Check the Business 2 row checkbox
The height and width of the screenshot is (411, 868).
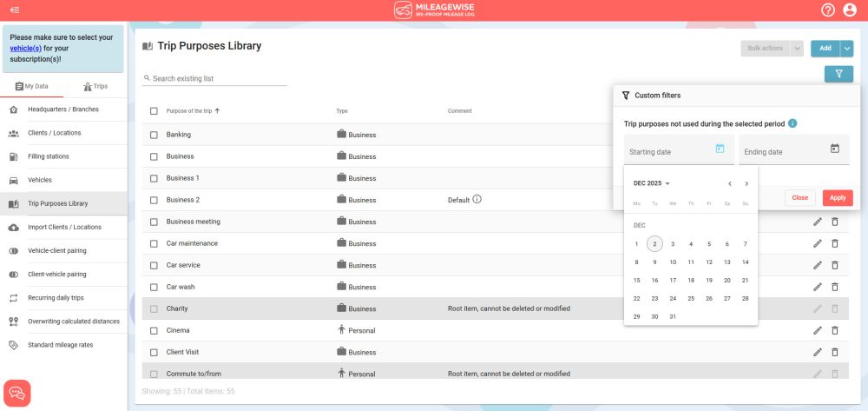(154, 200)
